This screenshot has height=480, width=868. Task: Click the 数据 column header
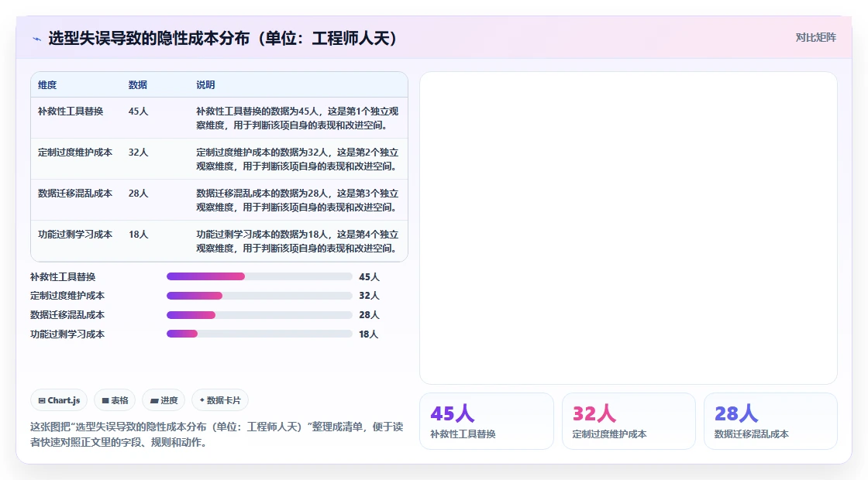click(x=138, y=85)
